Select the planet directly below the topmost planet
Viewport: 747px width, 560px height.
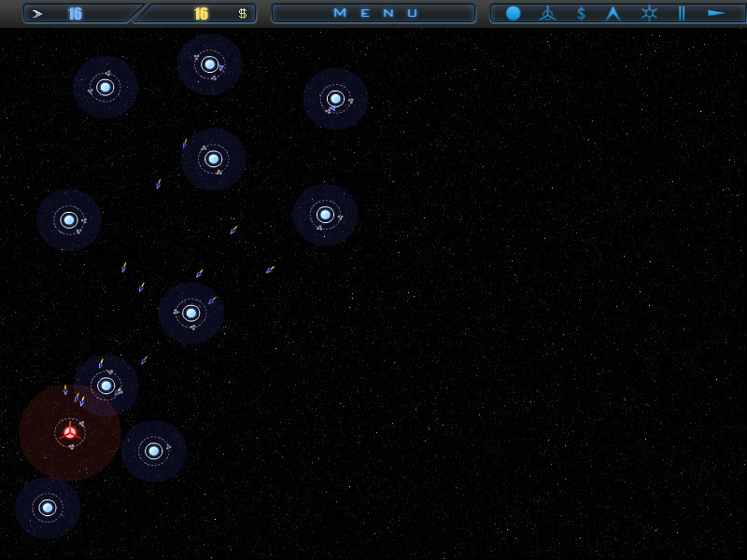[x=214, y=159]
